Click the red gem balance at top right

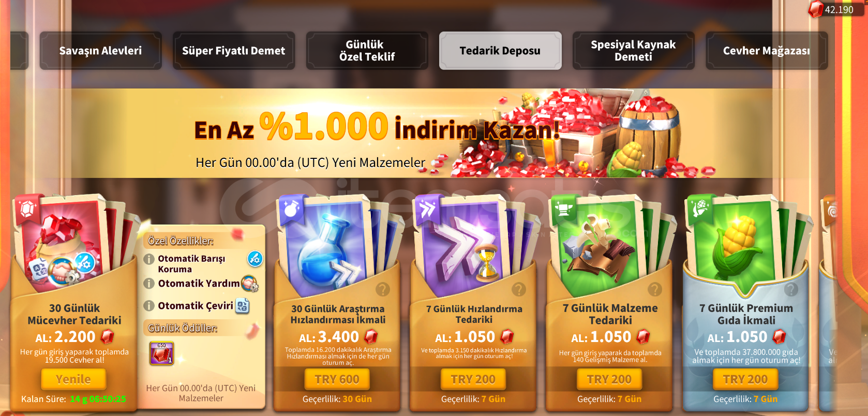click(835, 9)
